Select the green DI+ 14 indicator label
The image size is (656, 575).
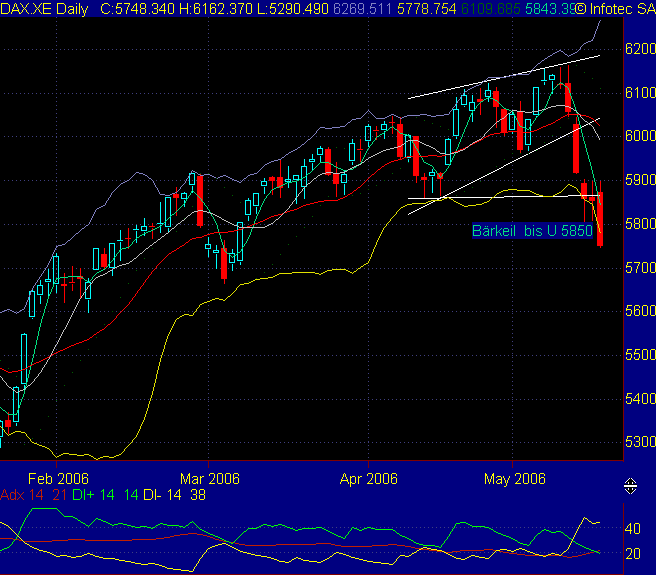(x=93, y=495)
